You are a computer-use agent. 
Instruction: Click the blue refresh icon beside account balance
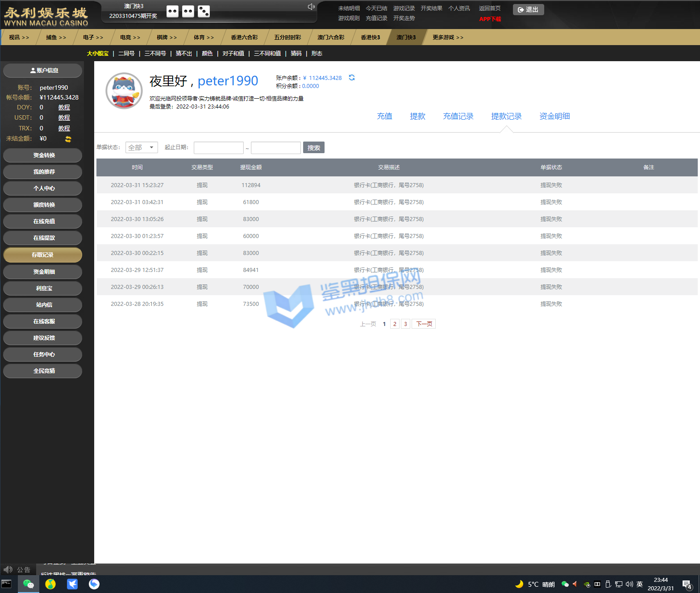pos(352,78)
